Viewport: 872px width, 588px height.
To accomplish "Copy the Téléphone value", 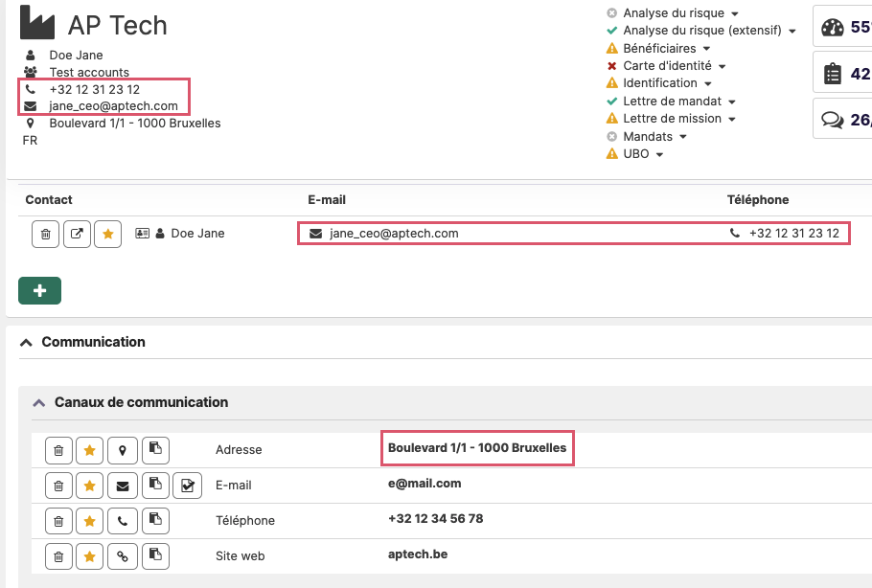I will 155,521.
